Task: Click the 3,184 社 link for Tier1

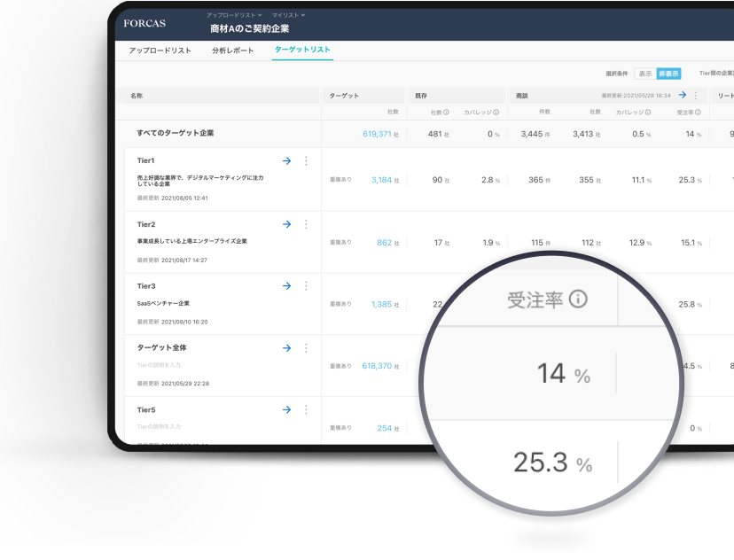Action: pos(385,180)
